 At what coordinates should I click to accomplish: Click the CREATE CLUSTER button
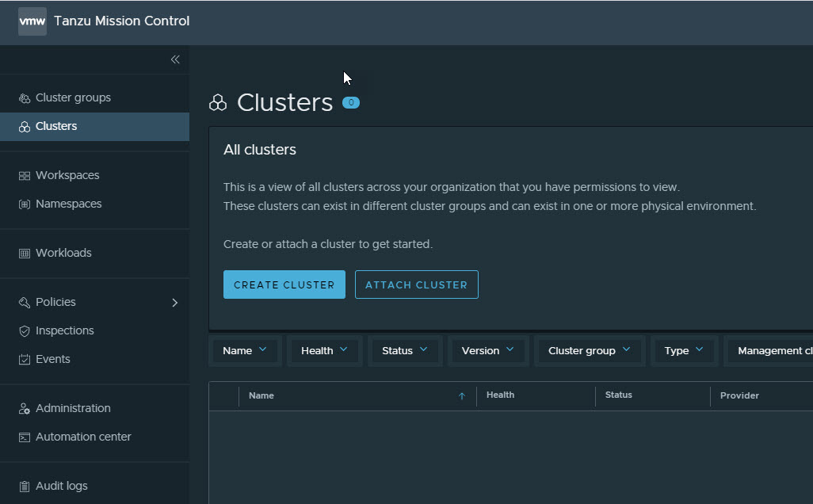pos(284,284)
